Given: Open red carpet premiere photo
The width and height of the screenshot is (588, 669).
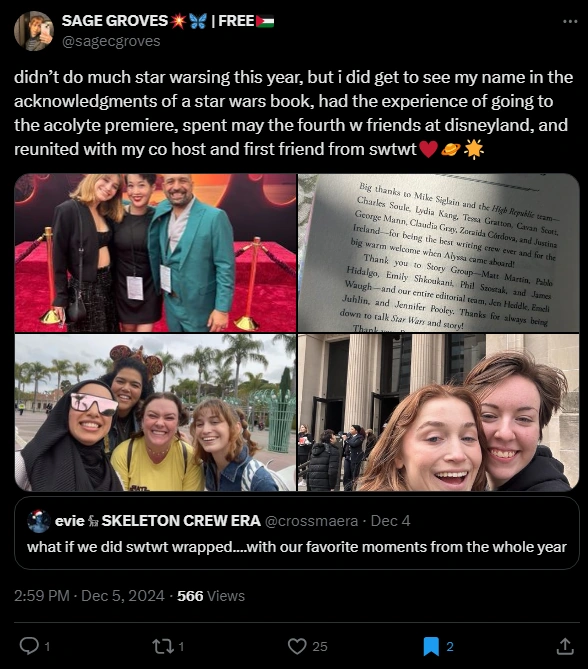Looking at the screenshot, I should coord(155,253).
